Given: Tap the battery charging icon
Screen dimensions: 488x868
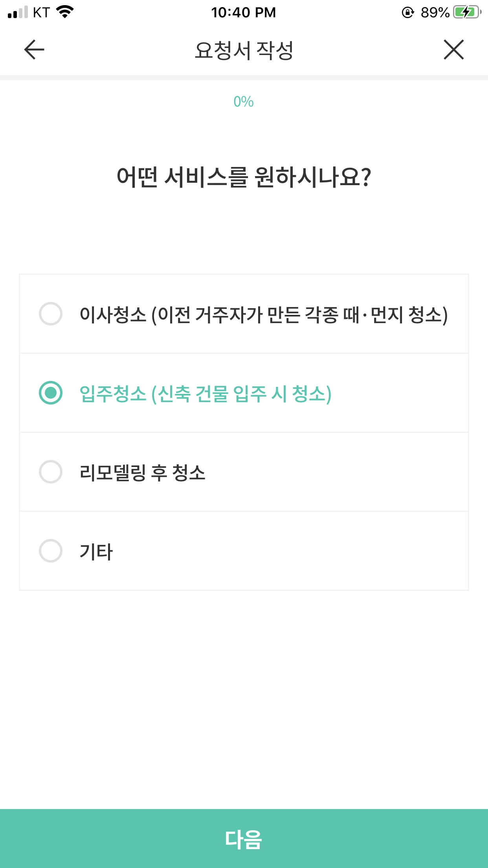Looking at the screenshot, I should [x=467, y=12].
